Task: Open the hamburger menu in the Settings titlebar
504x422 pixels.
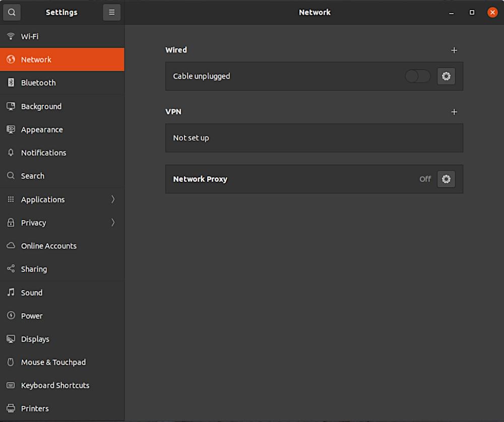Action: (x=112, y=12)
